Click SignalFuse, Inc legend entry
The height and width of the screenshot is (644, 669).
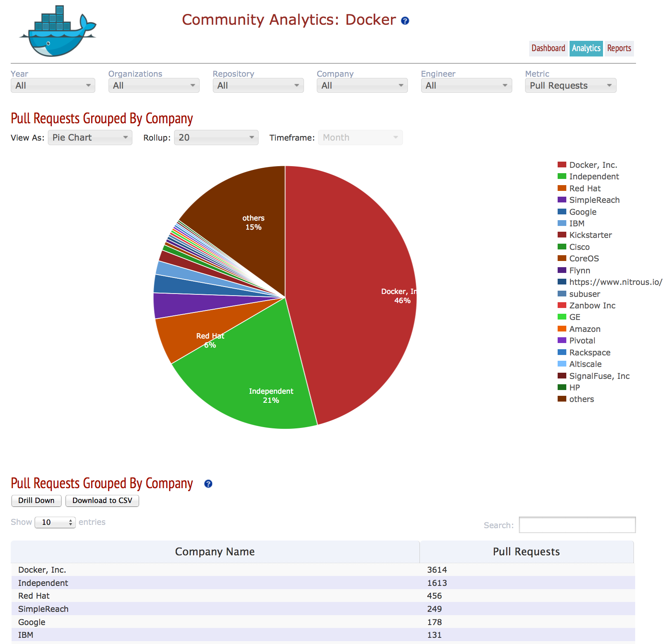click(594, 376)
